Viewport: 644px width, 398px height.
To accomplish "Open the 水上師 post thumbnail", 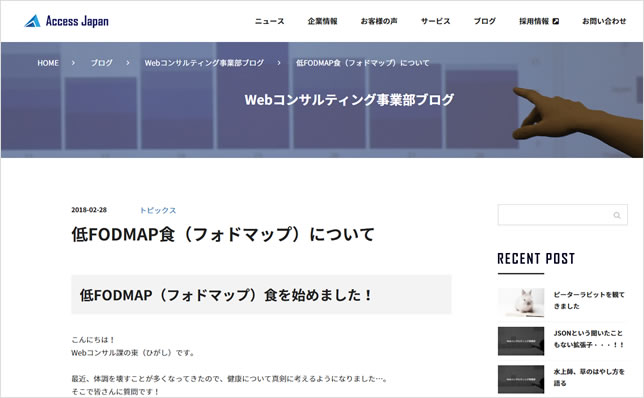I will [521, 379].
